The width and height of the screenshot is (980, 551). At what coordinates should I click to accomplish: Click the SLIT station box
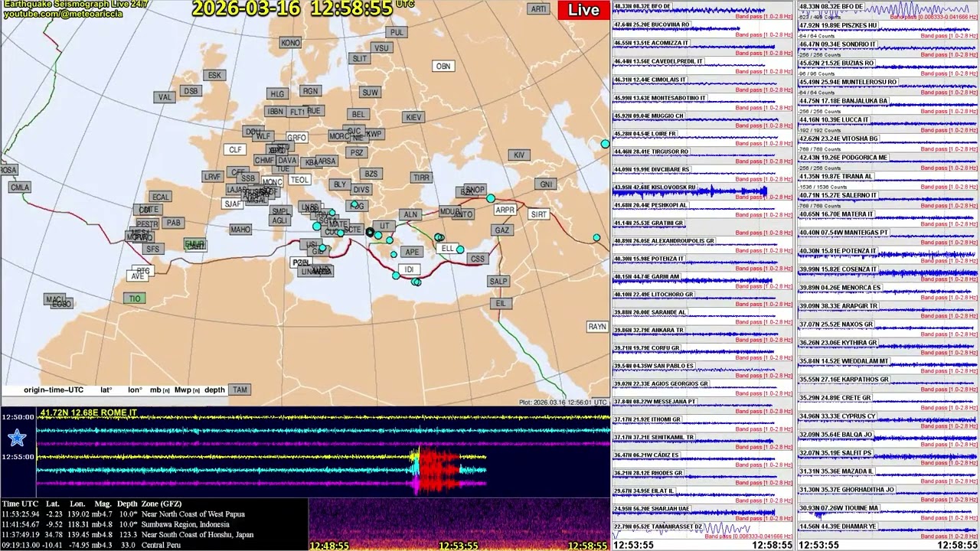360,59
